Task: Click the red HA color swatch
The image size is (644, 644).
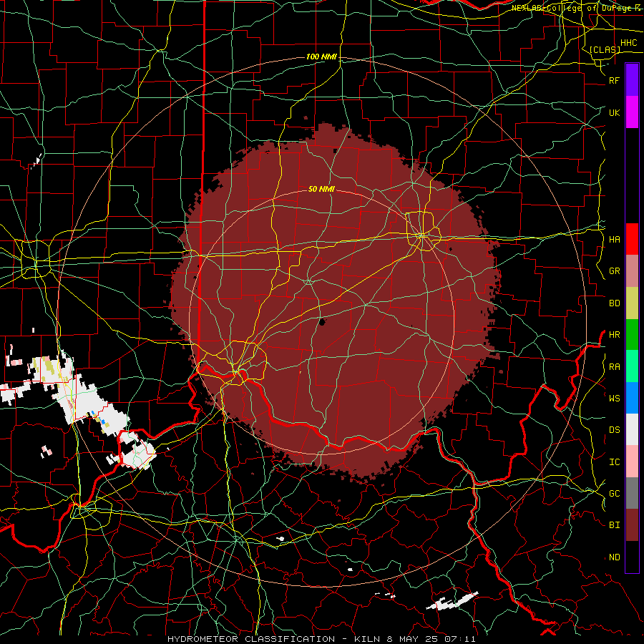Action: click(632, 239)
